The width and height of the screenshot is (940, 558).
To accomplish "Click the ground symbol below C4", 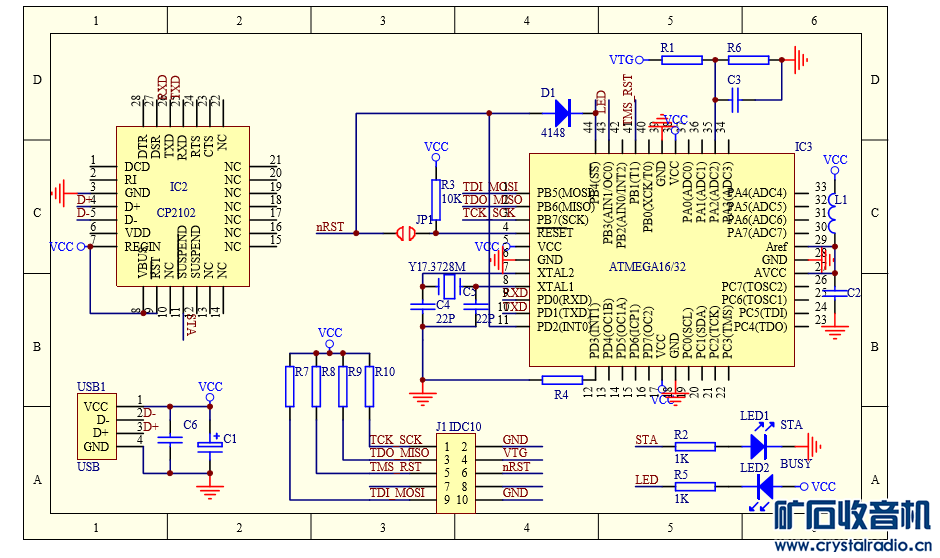I will pyautogui.click(x=423, y=397).
